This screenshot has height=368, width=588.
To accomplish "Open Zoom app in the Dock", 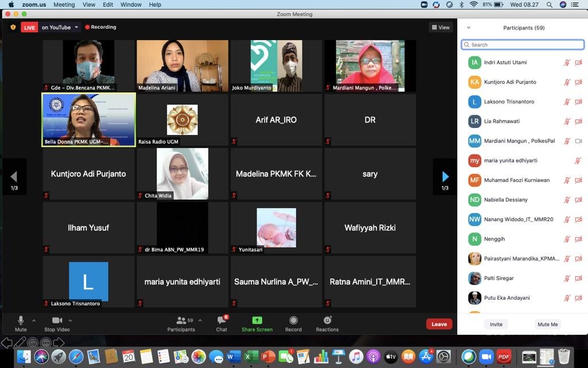I will (486, 357).
